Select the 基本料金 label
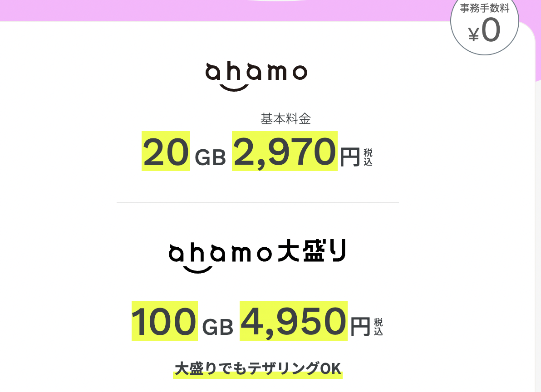Image resolution: width=541 pixels, height=392 pixels. (x=285, y=119)
